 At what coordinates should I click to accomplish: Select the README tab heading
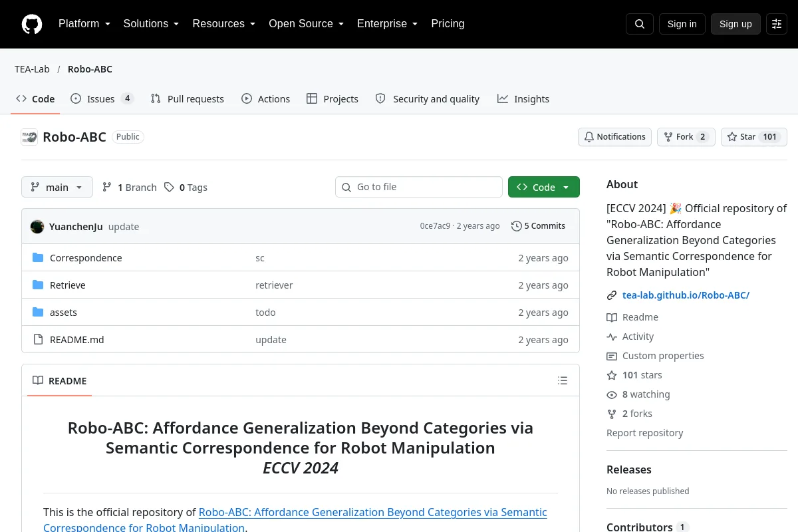coord(60,381)
